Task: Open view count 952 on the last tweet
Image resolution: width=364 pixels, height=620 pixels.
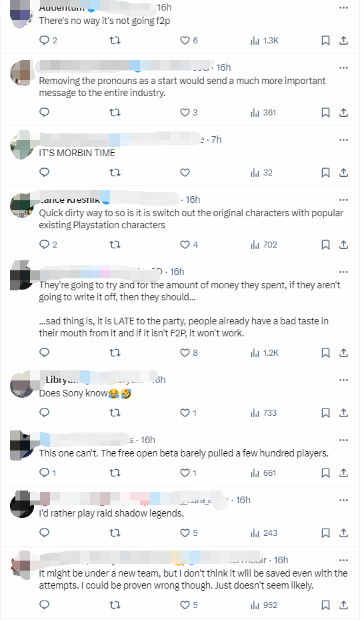Action: [x=264, y=605]
